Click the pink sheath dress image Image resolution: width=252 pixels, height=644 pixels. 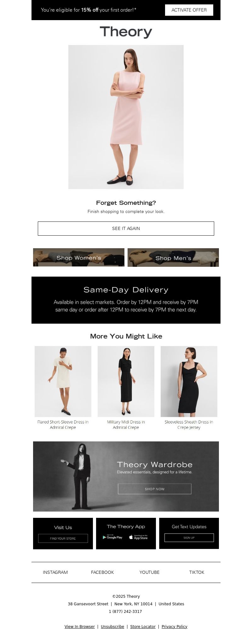(x=126, y=117)
